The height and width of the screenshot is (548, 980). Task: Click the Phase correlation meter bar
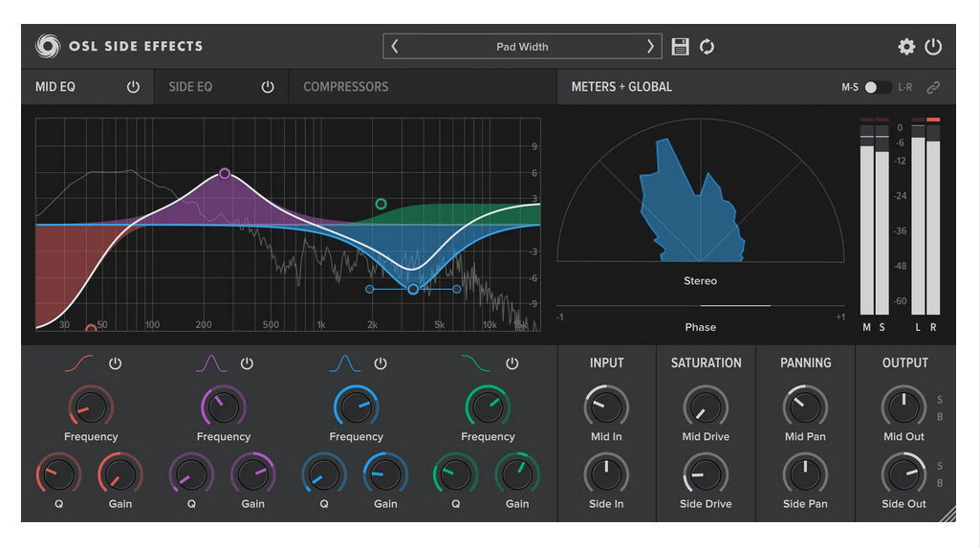pos(700,305)
